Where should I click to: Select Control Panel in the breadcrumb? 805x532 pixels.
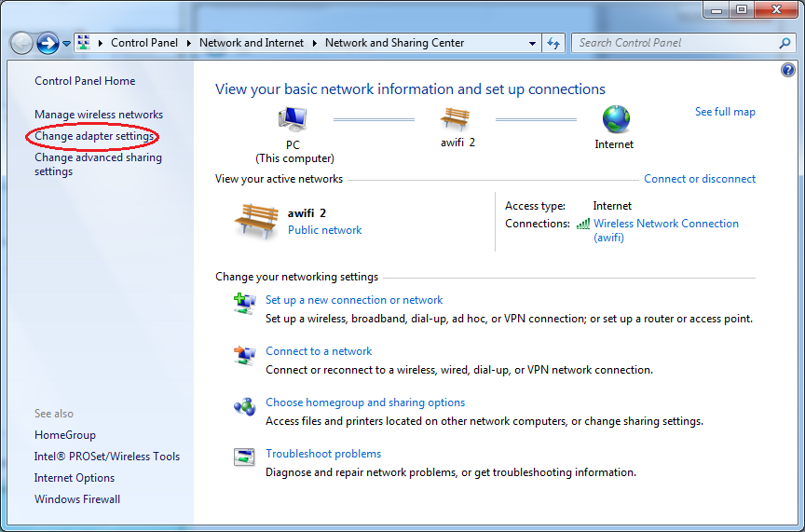144,43
